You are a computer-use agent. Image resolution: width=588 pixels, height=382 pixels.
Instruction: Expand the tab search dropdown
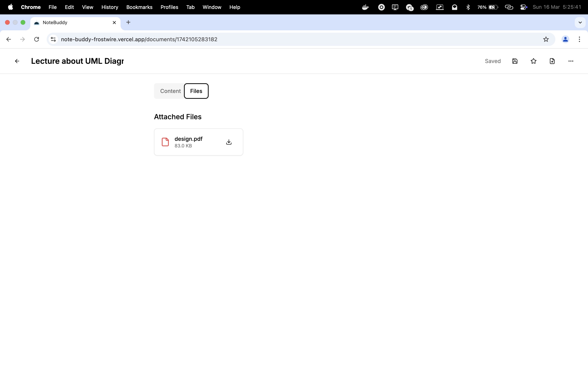(580, 23)
